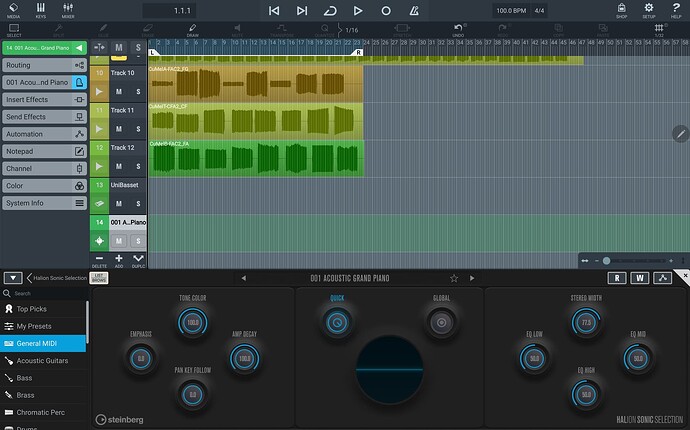Open the Notepad section
Viewport: 690px width, 430px height.
[44, 151]
